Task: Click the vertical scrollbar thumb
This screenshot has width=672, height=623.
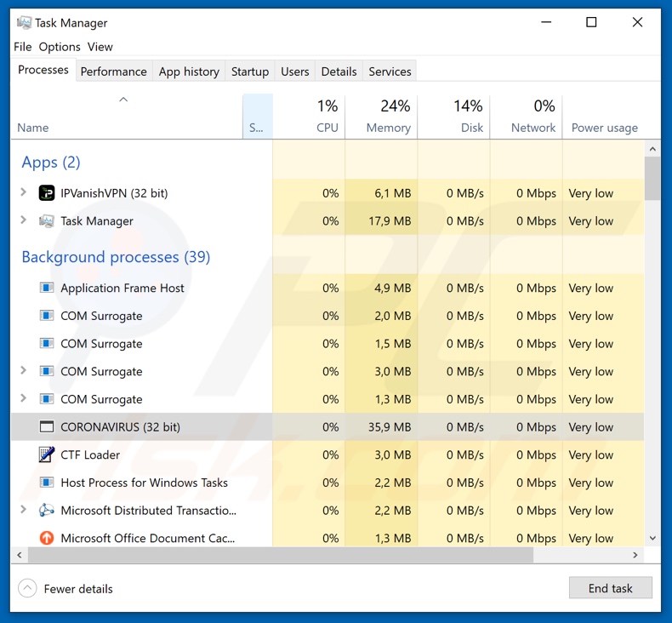Action: pyautogui.click(x=652, y=179)
